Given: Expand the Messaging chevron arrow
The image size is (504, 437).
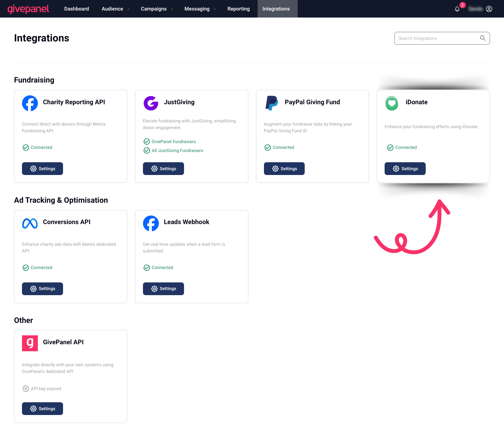Looking at the screenshot, I should (215, 9).
